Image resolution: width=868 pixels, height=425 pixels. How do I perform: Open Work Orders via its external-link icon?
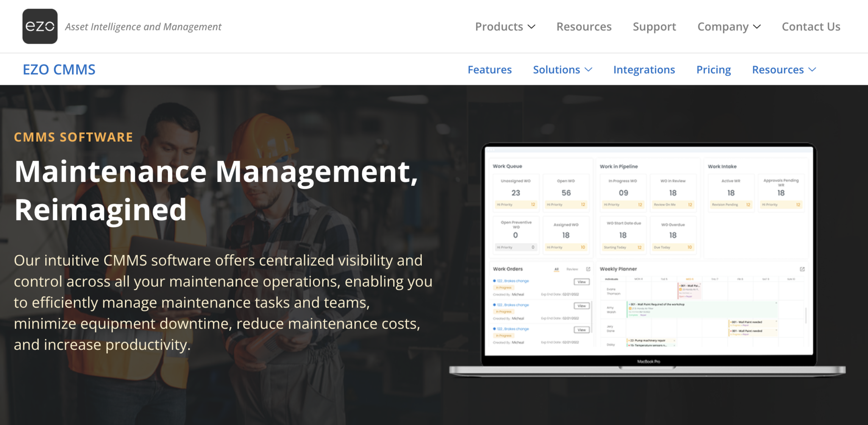click(588, 269)
